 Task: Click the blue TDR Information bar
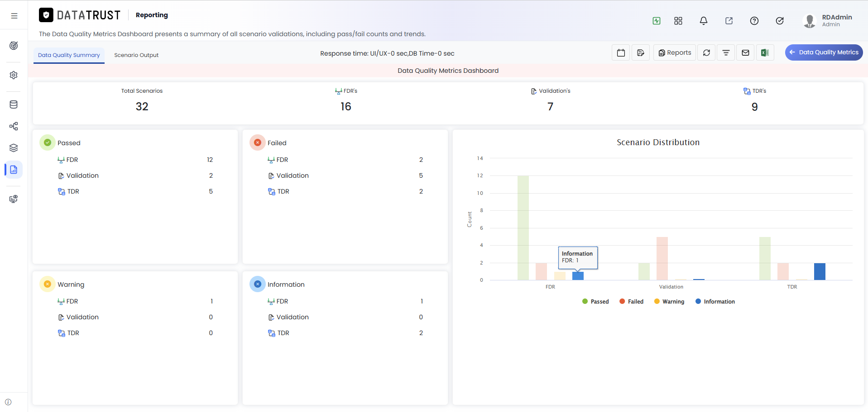coord(820,271)
